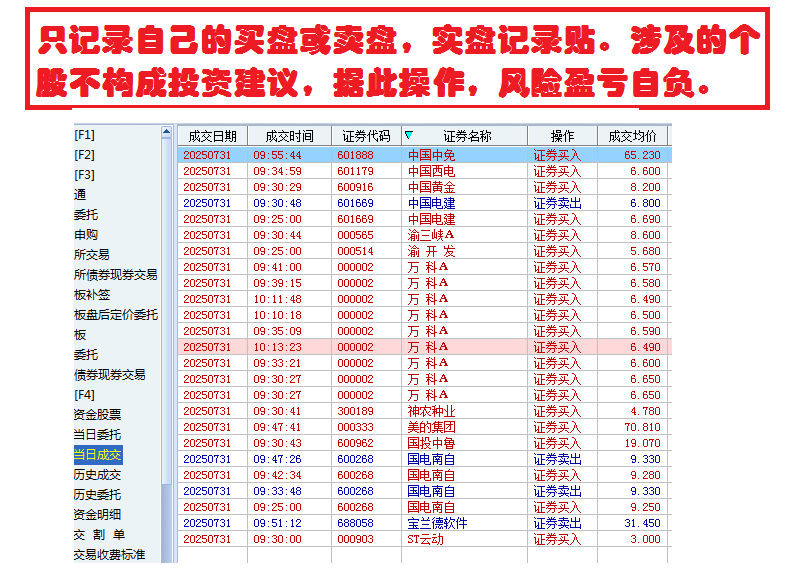Click price 9.280 cell
The width and height of the screenshot is (797, 581).
click(x=646, y=475)
